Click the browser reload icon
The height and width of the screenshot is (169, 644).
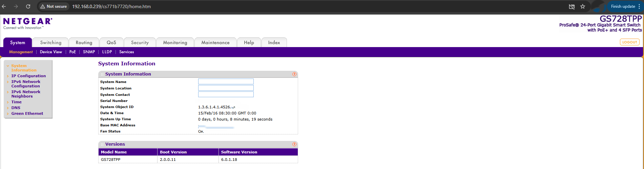point(28,6)
